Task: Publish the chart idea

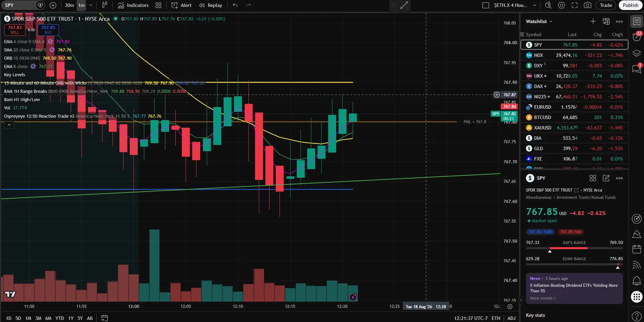Action: (631, 5)
